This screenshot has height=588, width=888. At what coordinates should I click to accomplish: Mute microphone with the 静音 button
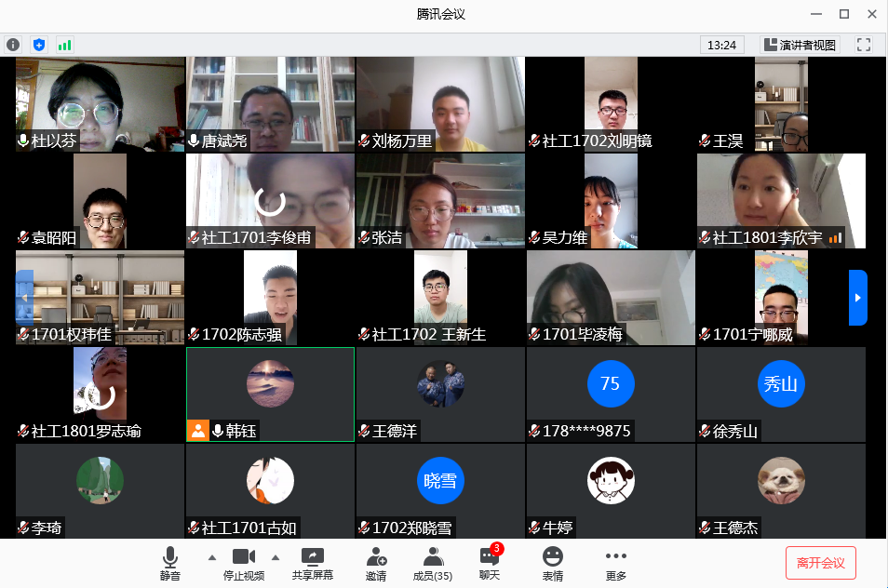(x=169, y=562)
